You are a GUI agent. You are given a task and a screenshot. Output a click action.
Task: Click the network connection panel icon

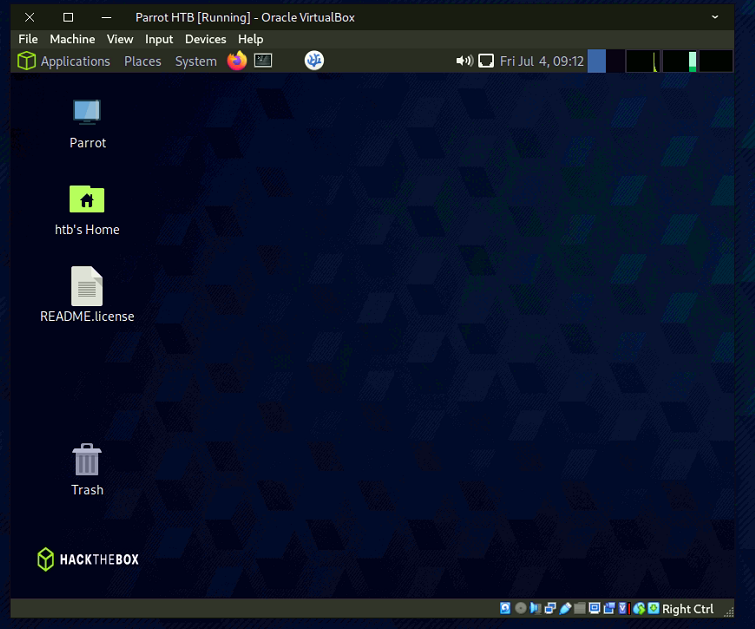(486, 61)
